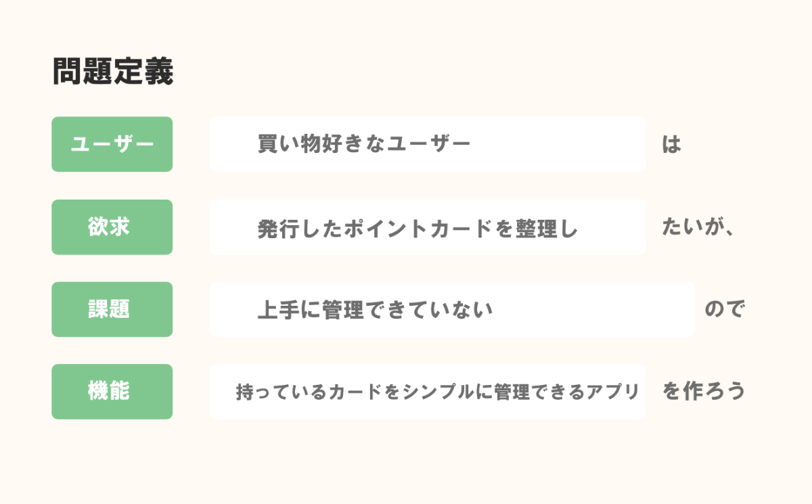
Task: Click the green 機能 label
Action: coord(112,392)
